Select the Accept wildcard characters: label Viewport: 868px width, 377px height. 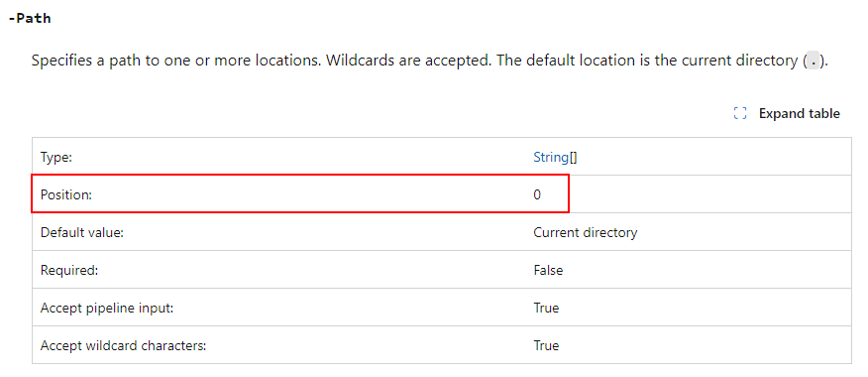(x=123, y=345)
